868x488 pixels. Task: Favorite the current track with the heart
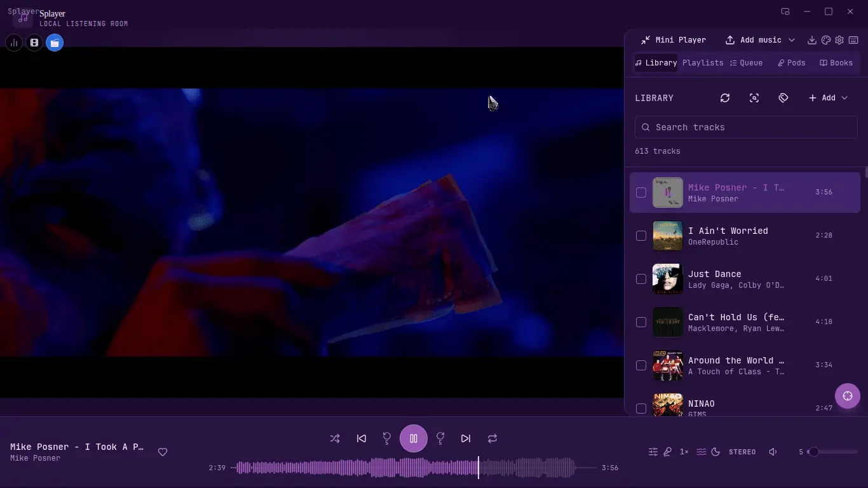click(x=163, y=452)
